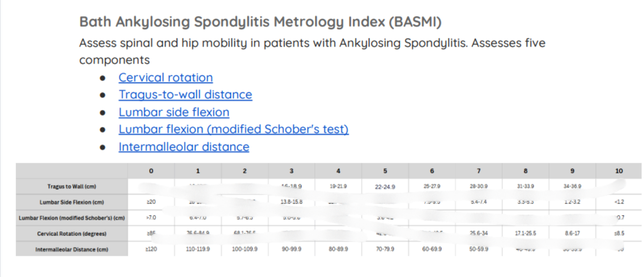Select the score 0 column header

[x=151, y=171]
